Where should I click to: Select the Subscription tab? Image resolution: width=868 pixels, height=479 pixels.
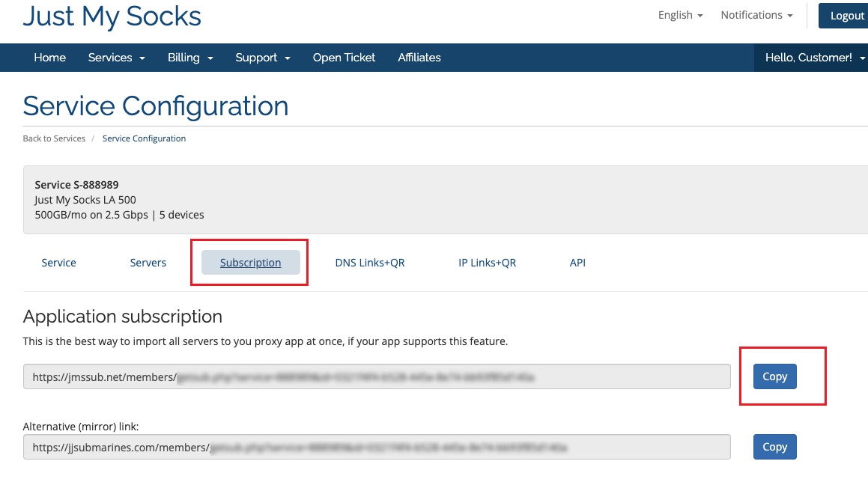click(251, 263)
